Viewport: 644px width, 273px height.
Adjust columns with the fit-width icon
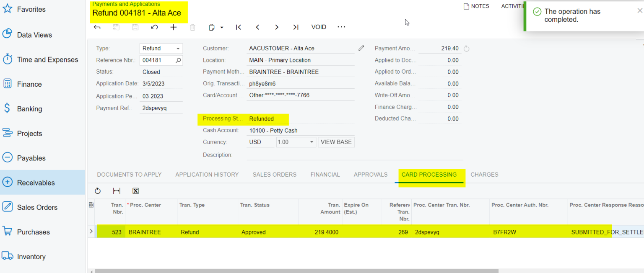[117, 191]
